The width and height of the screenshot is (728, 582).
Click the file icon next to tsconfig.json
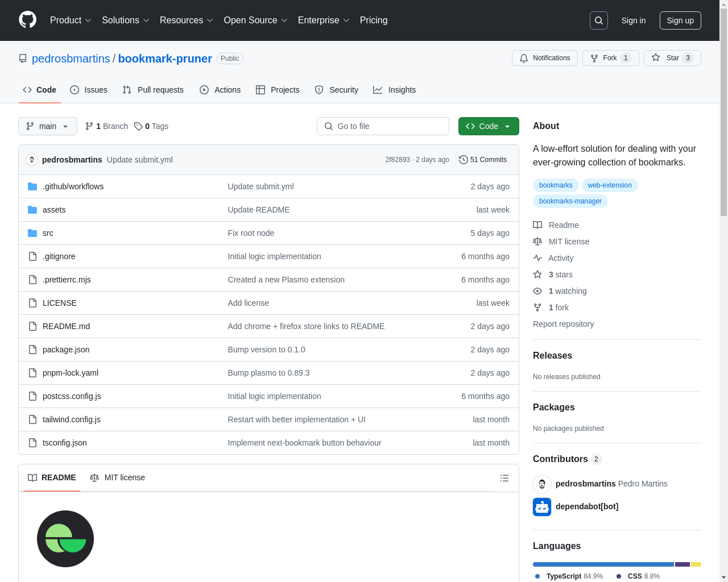click(32, 443)
